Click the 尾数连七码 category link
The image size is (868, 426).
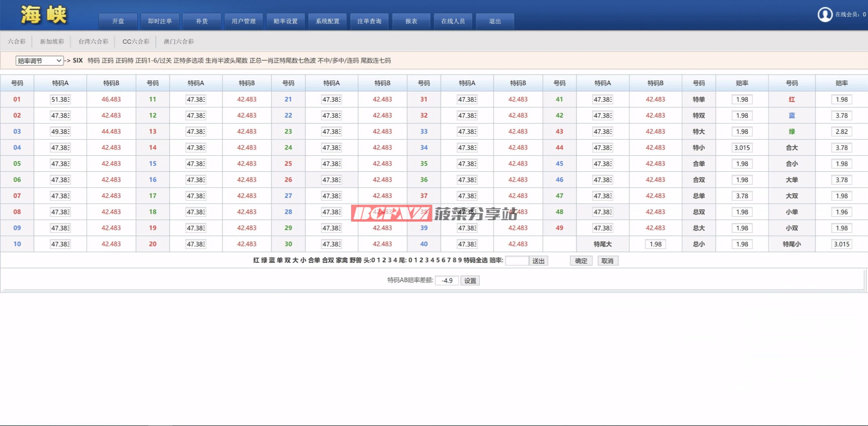(376, 61)
